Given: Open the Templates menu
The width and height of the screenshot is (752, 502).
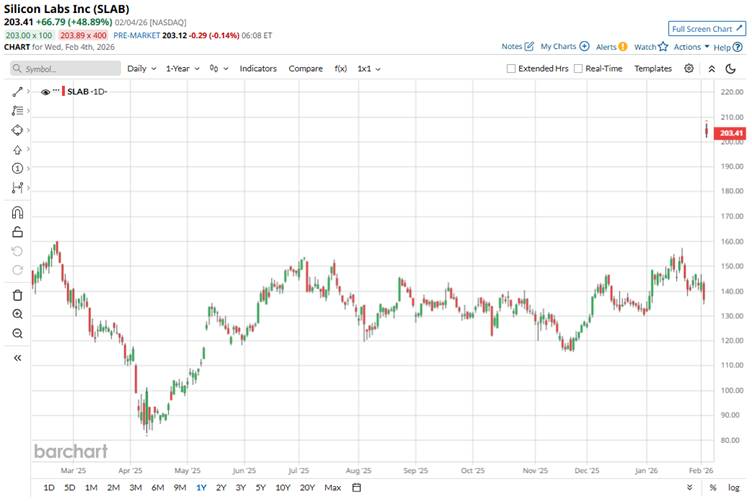Looking at the screenshot, I should (x=653, y=69).
